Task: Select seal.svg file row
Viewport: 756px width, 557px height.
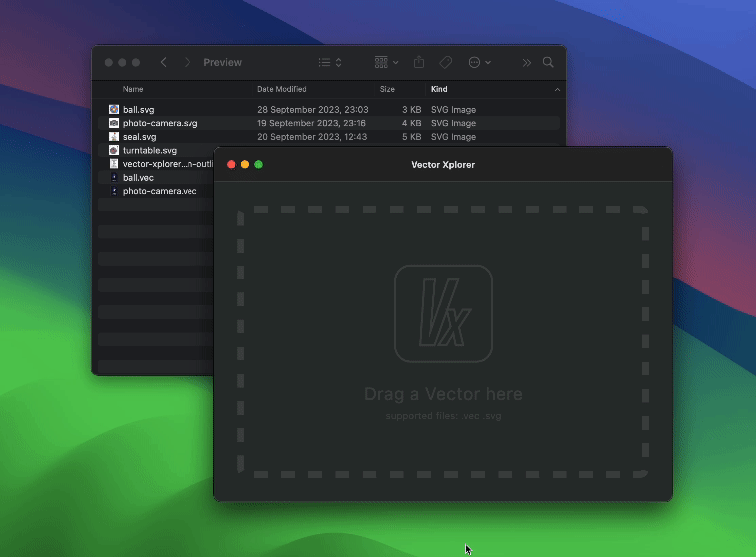Action: pos(328,137)
